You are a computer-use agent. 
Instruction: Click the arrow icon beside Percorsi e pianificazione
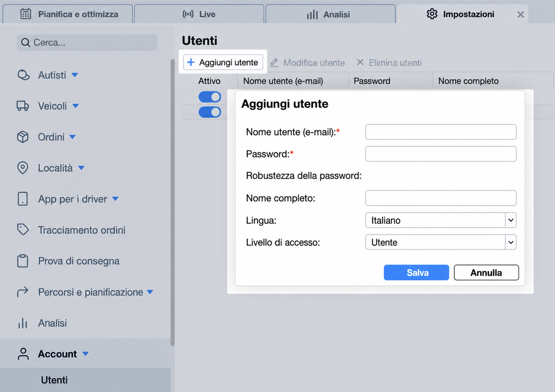(23, 292)
